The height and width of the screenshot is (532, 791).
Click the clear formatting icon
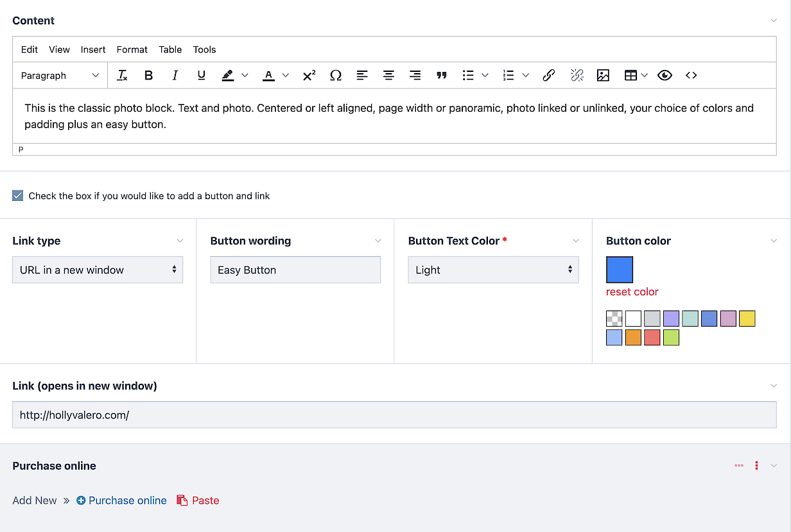pyautogui.click(x=122, y=76)
